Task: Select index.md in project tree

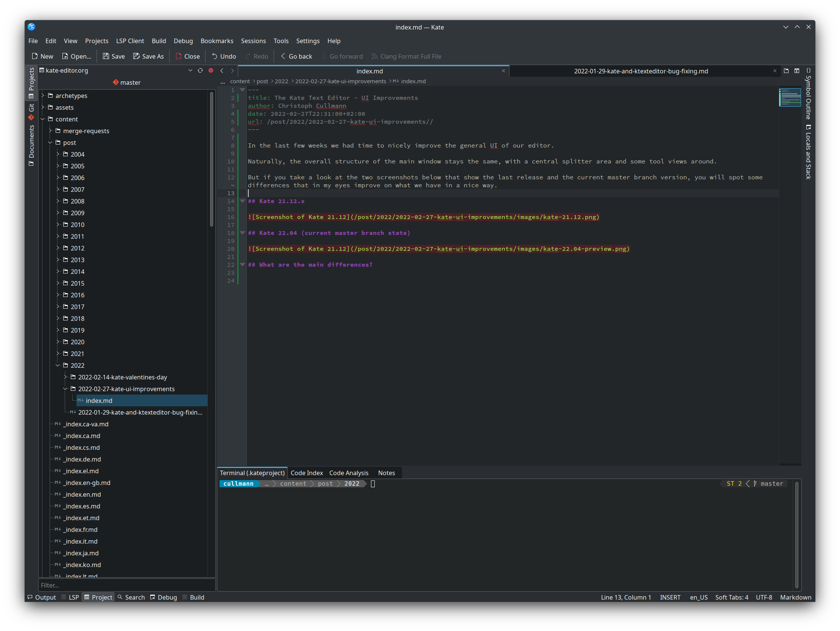Action: [142, 401]
